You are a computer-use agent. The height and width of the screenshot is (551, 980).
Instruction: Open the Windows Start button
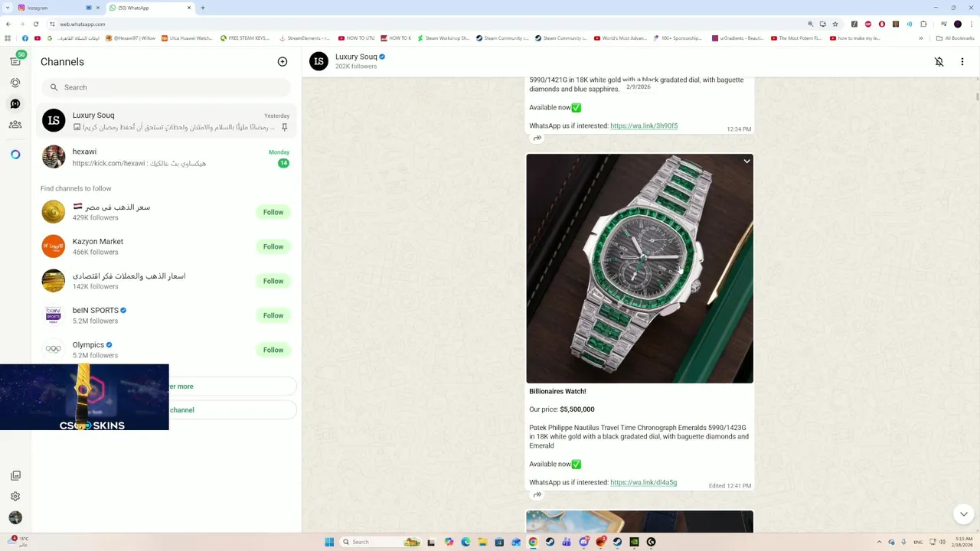(329, 542)
